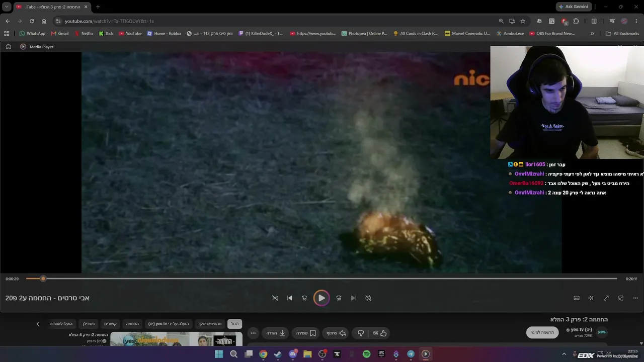The image size is (644, 362).
Task: Skip to the next track
Action: [353, 298]
